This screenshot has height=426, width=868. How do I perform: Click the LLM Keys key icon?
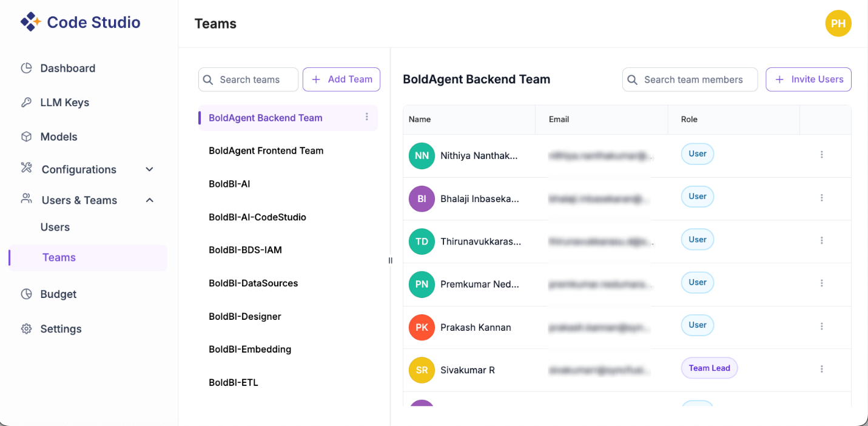pyautogui.click(x=27, y=102)
